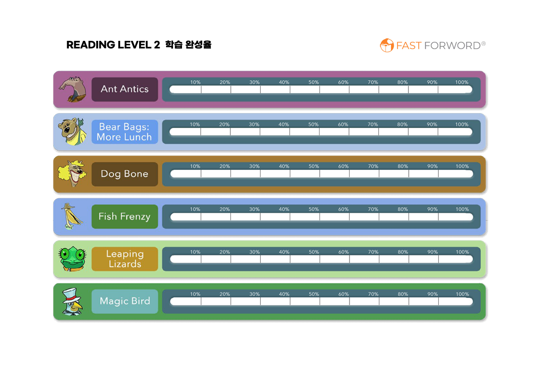
Task: Click the 50% label in Magic Bird row
Action: pyautogui.click(x=314, y=294)
